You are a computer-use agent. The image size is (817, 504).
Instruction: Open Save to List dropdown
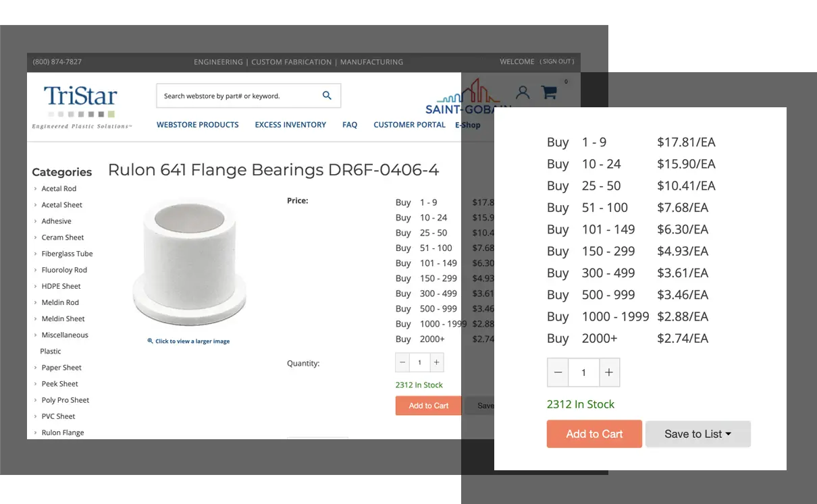click(x=698, y=434)
